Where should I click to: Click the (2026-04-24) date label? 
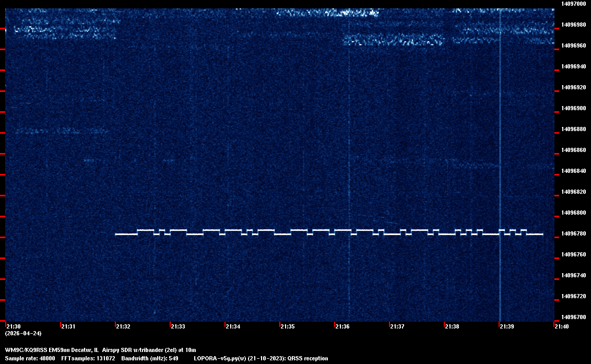click(x=23, y=333)
